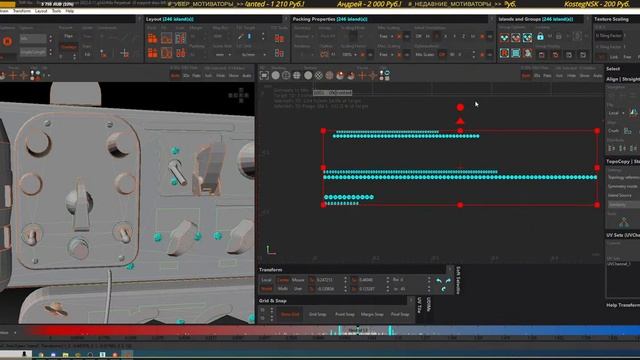This screenshot has height=360, width=640.
Task: Toggle Show Grid in Grid & Snap
Action: coord(290,314)
